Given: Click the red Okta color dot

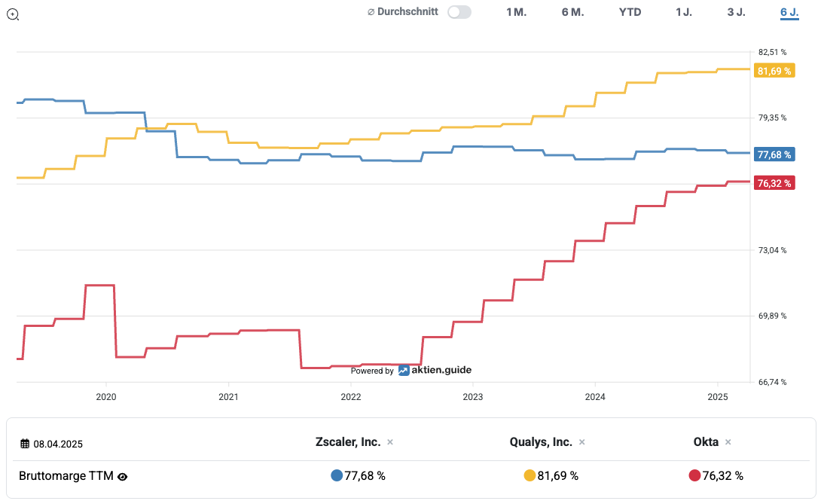Looking at the screenshot, I should (x=694, y=475).
